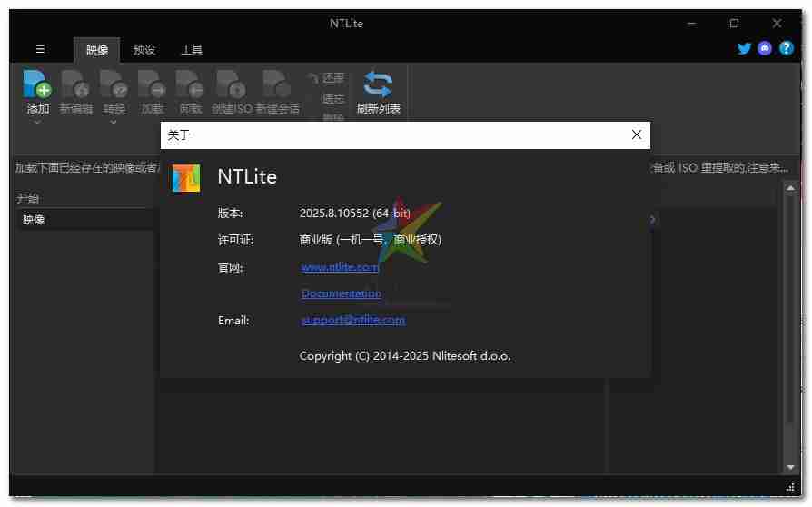The height and width of the screenshot is (507, 812).
Task: Open the Documentation link
Action: point(341,293)
